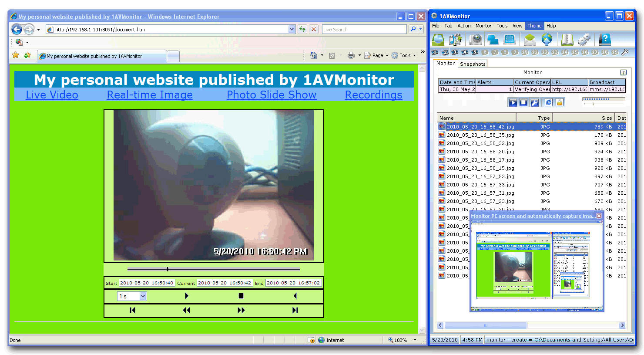Switch to monitor number 4 in 1AVMonitor

(x=465, y=52)
